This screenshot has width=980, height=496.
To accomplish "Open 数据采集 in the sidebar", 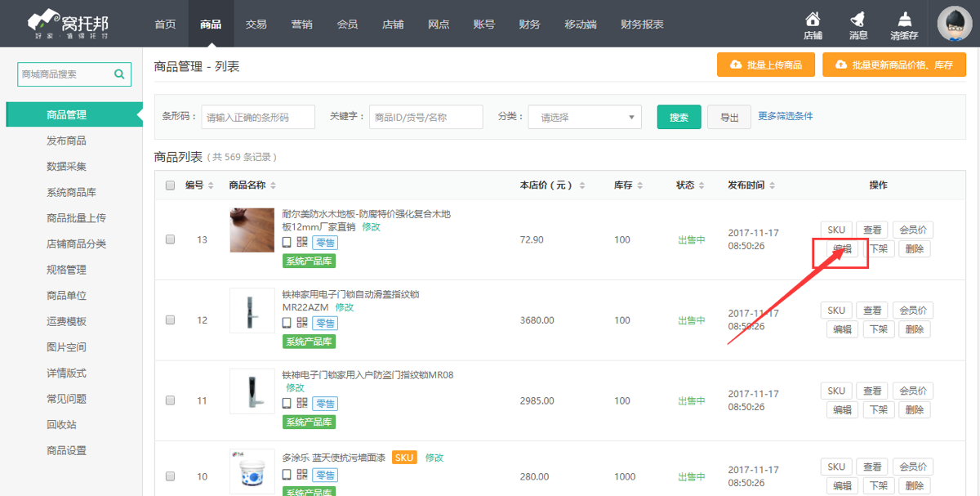I will coord(66,167).
